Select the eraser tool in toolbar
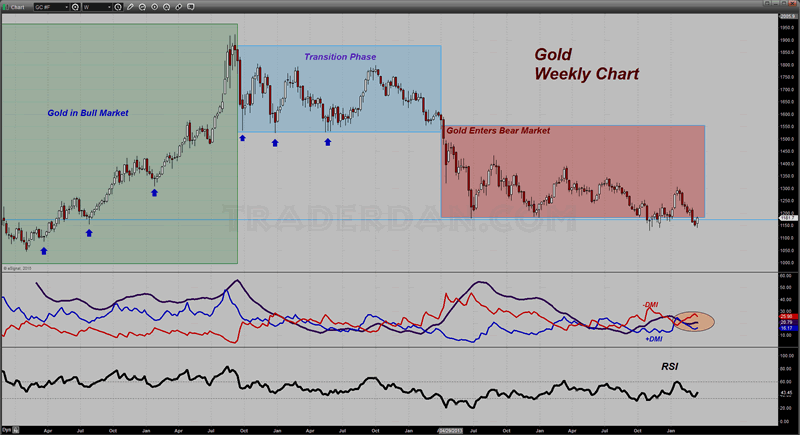 coord(179,7)
